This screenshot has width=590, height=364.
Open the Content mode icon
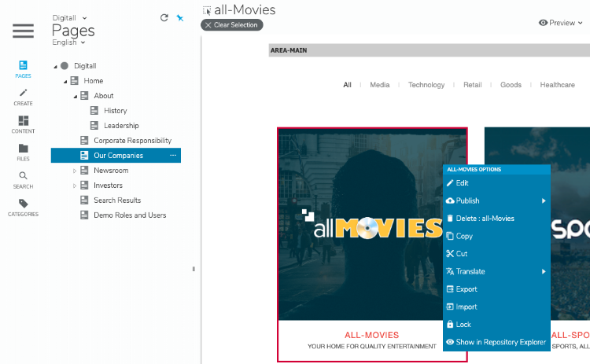coord(23,120)
